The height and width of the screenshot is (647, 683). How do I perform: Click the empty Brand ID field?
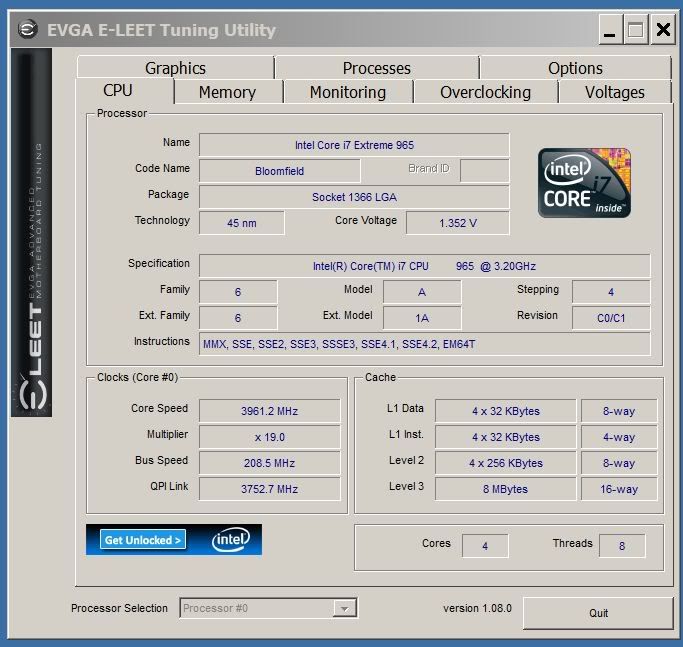[x=484, y=170]
